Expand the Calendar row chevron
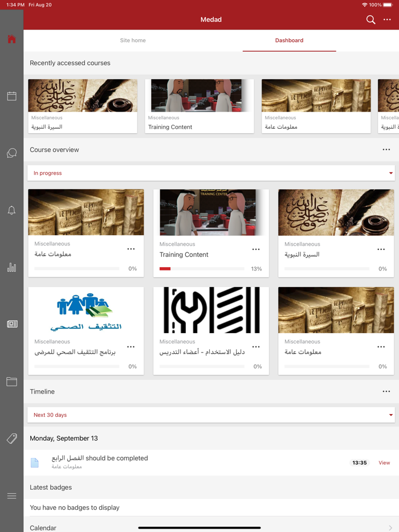 click(x=390, y=527)
